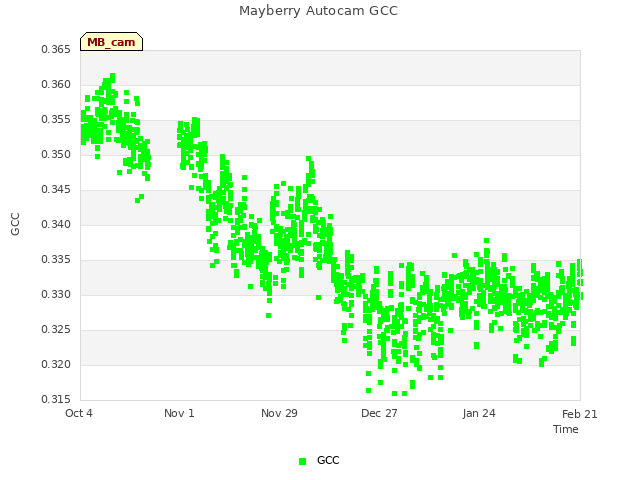
Task: Click the 0.350 y-axis value
Action: click(56, 154)
